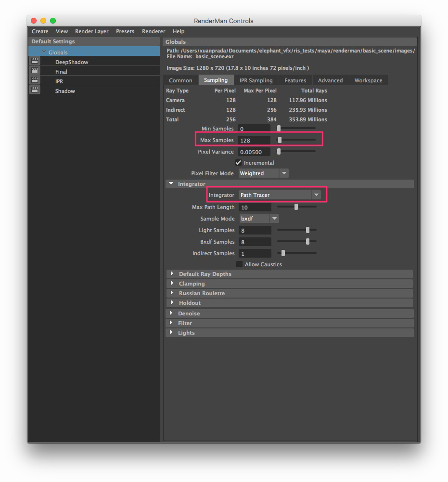Click the Light Samples slider handle
Viewport: 448px width, 482px height.
(x=307, y=230)
